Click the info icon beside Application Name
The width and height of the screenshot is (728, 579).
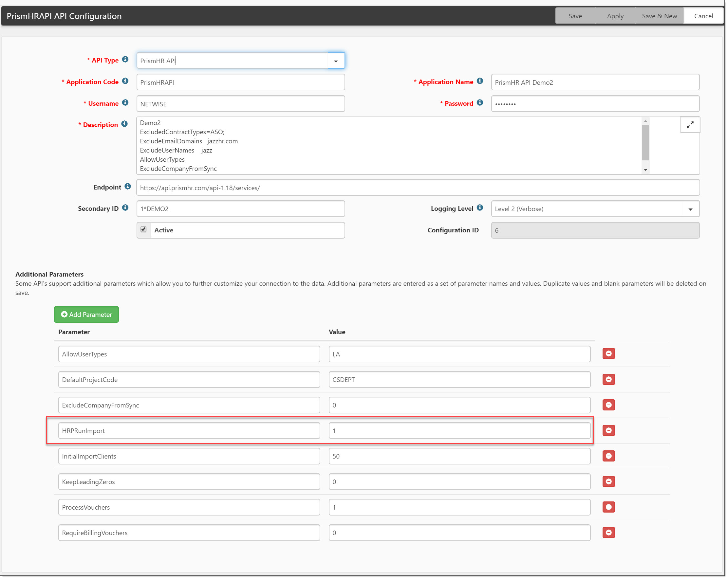(480, 81)
